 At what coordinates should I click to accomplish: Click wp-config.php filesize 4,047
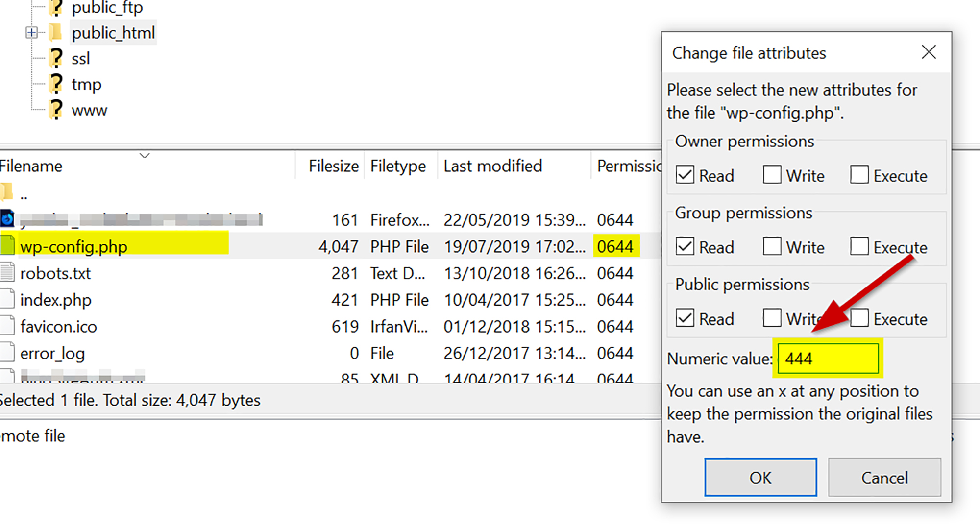coord(338,246)
